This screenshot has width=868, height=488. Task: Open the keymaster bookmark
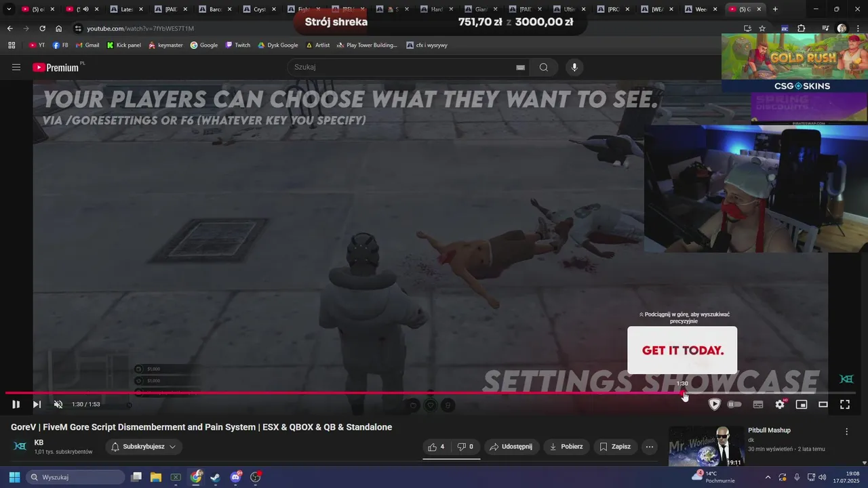(165, 45)
